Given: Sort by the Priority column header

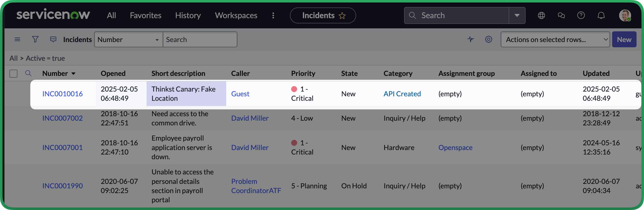Looking at the screenshot, I should (303, 73).
